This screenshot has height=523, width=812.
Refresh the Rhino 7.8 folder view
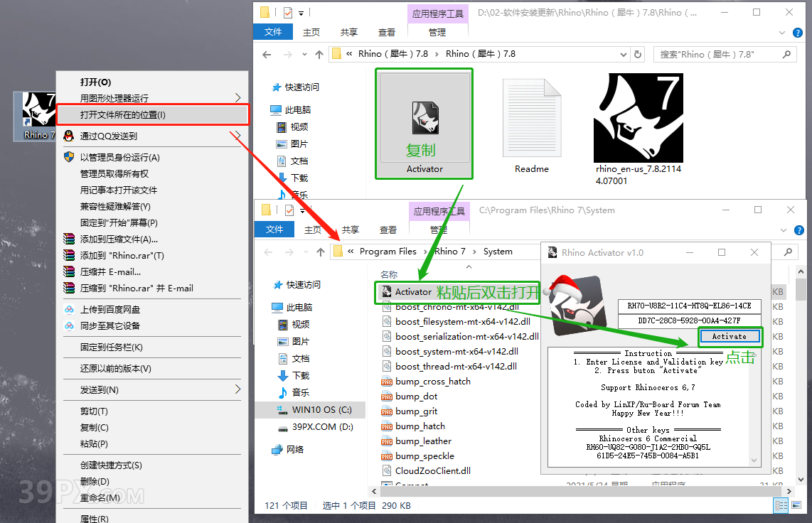638,54
